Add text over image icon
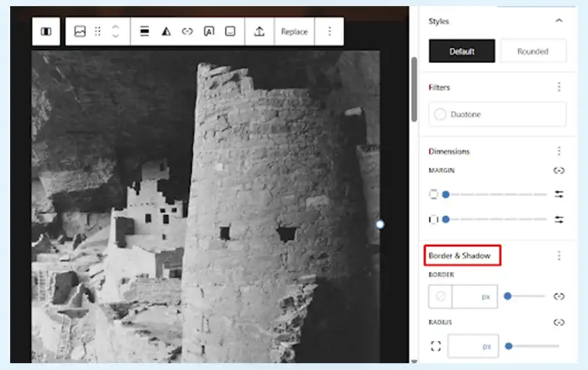588x370 pixels. click(209, 32)
